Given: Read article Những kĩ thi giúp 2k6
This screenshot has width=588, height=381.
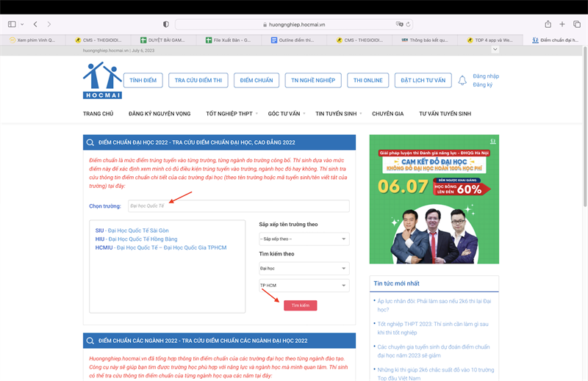Looking at the screenshot, I should click(x=436, y=374).
